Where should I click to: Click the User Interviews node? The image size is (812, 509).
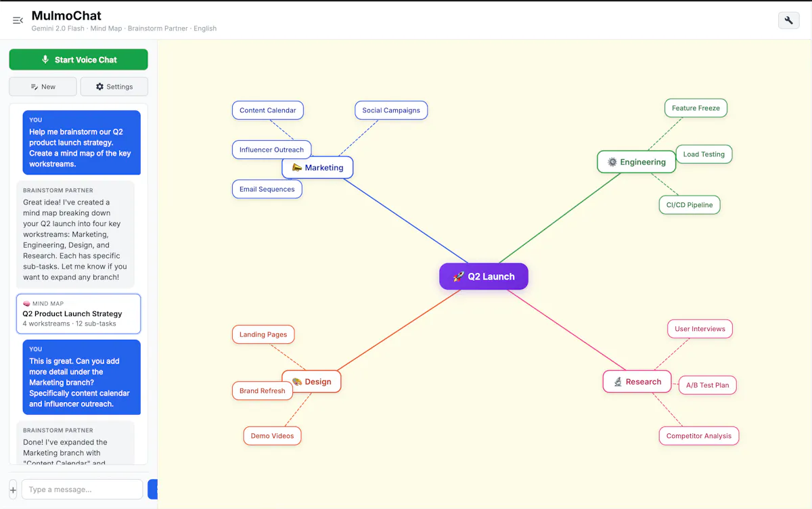tap(700, 328)
